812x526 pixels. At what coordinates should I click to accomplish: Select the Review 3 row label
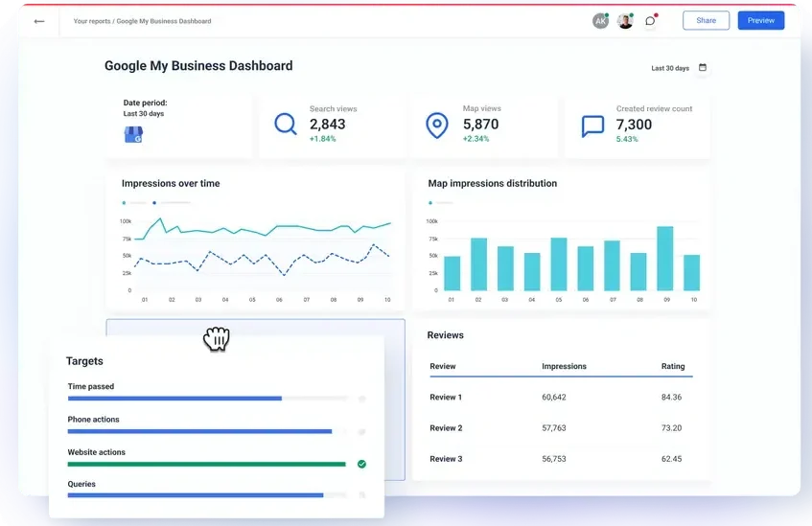(x=446, y=459)
